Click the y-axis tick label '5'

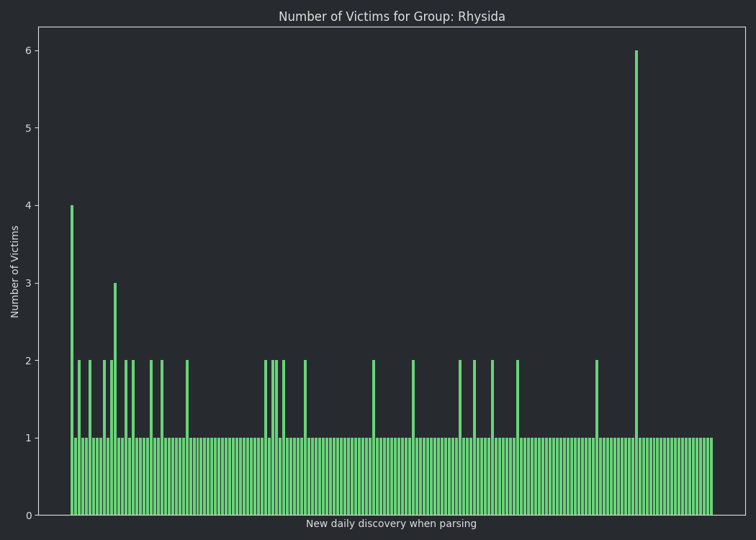click(x=29, y=128)
